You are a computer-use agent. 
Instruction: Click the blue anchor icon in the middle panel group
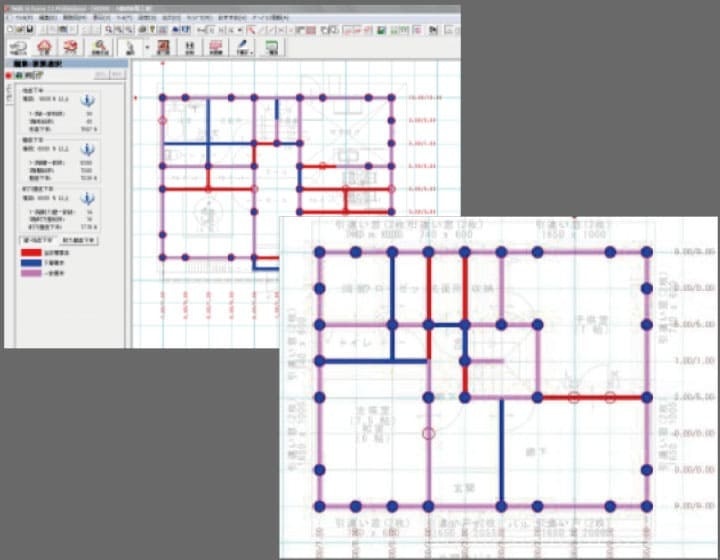point(86,149)
